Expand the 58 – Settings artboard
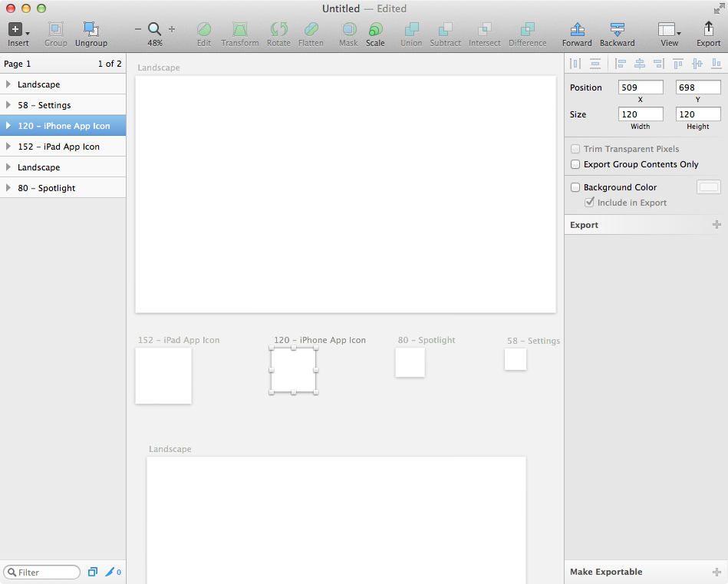This screenshot has width=728, height=584. point(8,105)
